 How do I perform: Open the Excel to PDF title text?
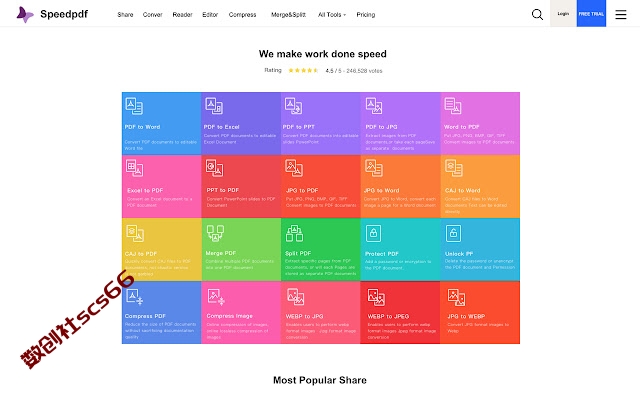145,190
